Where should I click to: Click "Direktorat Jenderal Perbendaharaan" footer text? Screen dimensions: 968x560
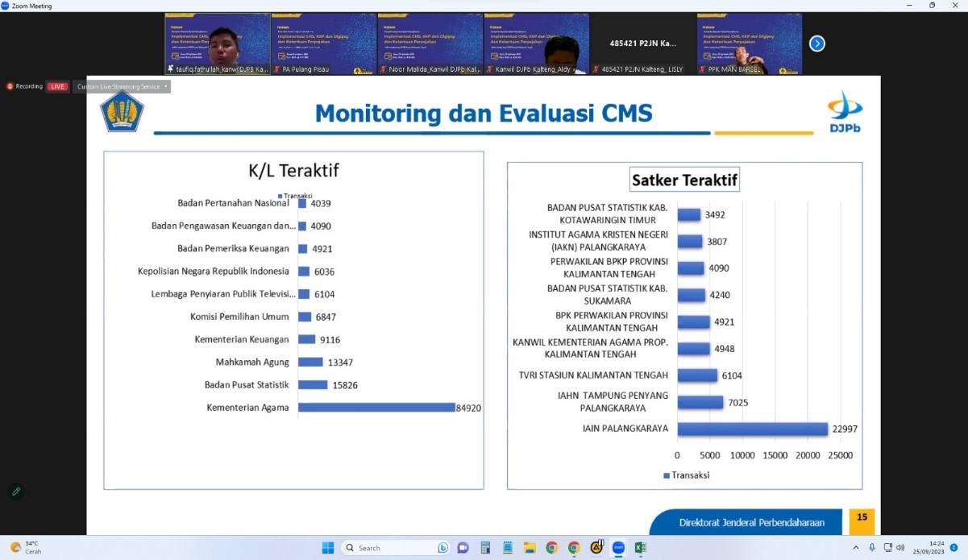point(752,523)
